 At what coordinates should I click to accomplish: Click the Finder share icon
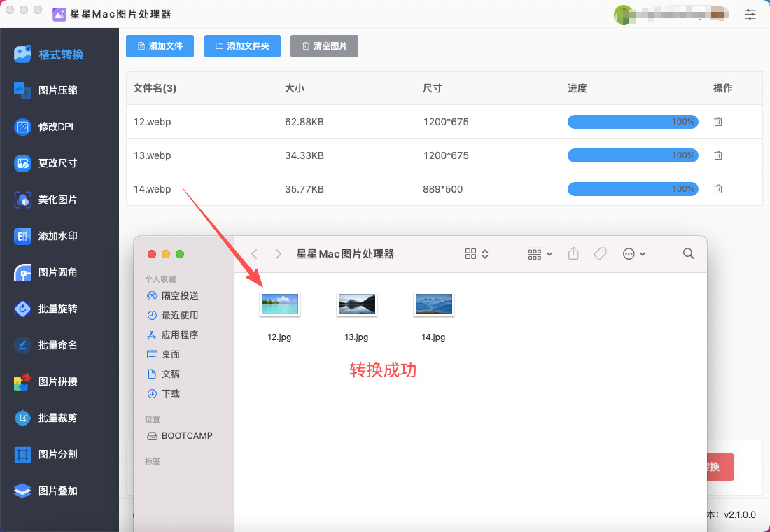pos(573,254)
